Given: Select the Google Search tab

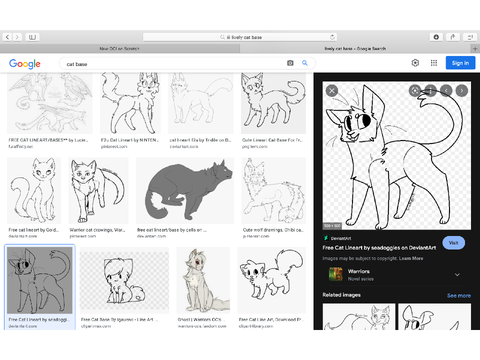Looking at the screenshot, I should pyautogui.click(x=355, y=49).
